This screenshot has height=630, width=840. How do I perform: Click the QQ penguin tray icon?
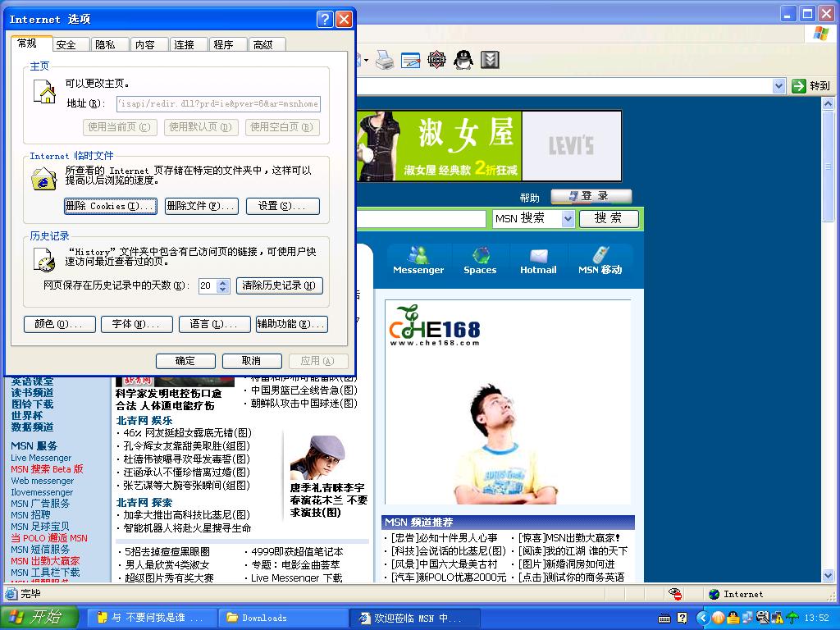click(733, 619)
